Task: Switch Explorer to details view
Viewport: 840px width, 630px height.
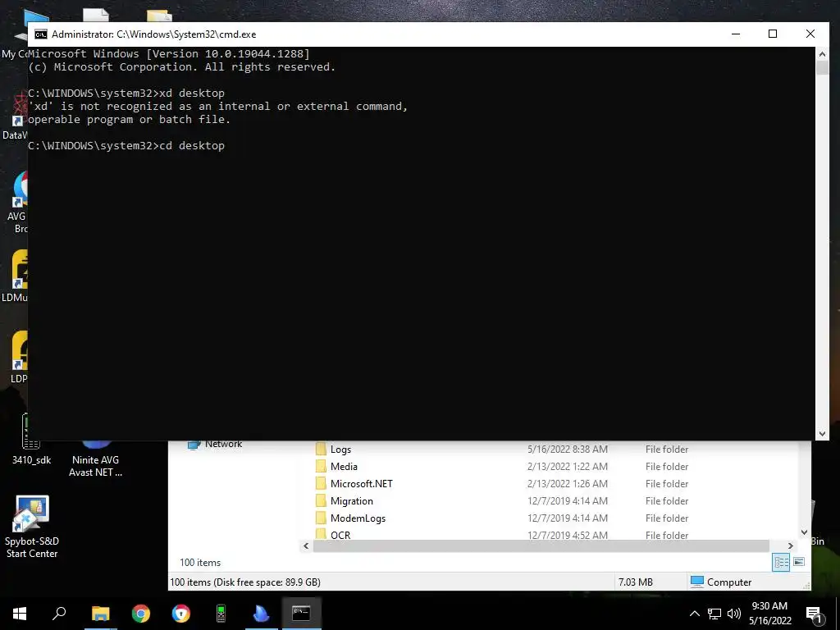Action: coord(781,562)
